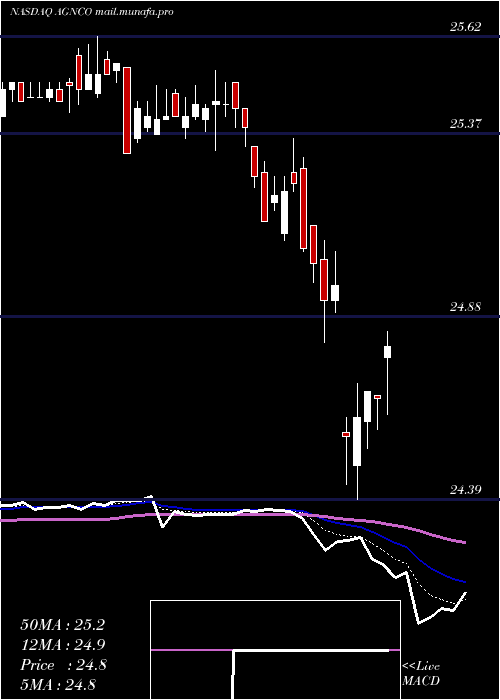
Task: Click the 5MA : 24.8 readout
Action: click(x=58, y=685)
